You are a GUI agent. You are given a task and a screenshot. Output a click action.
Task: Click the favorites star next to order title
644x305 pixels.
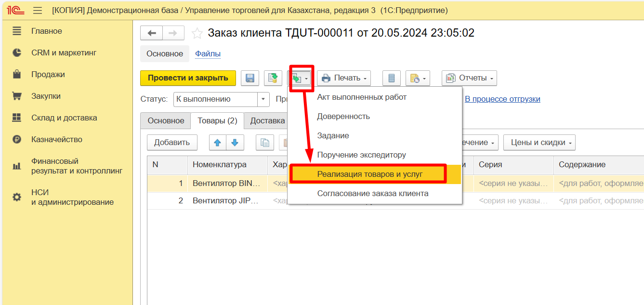click(197, 33)
